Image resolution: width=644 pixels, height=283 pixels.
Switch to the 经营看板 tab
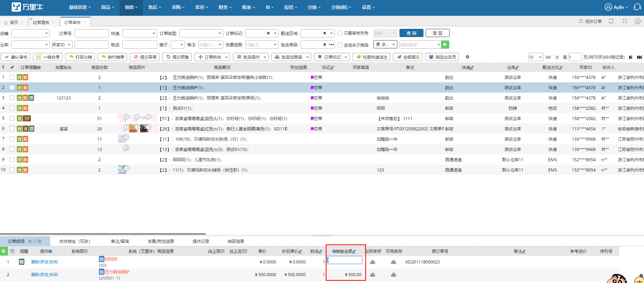[x=41, y=22]
